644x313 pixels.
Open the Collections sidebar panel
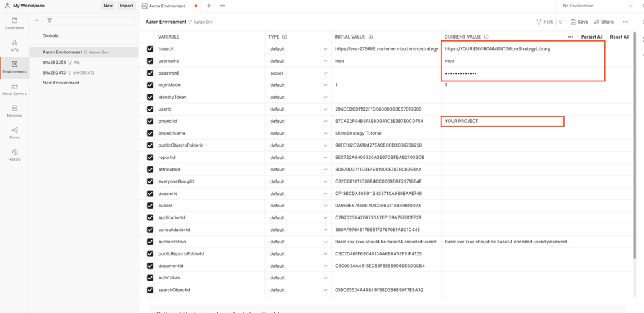(x=14, y=24)
